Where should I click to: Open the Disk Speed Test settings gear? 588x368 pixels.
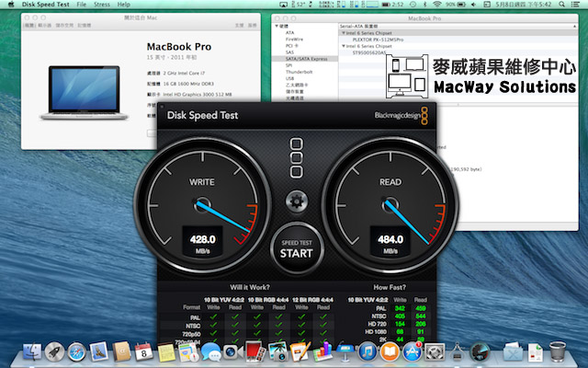pos(297,201)
